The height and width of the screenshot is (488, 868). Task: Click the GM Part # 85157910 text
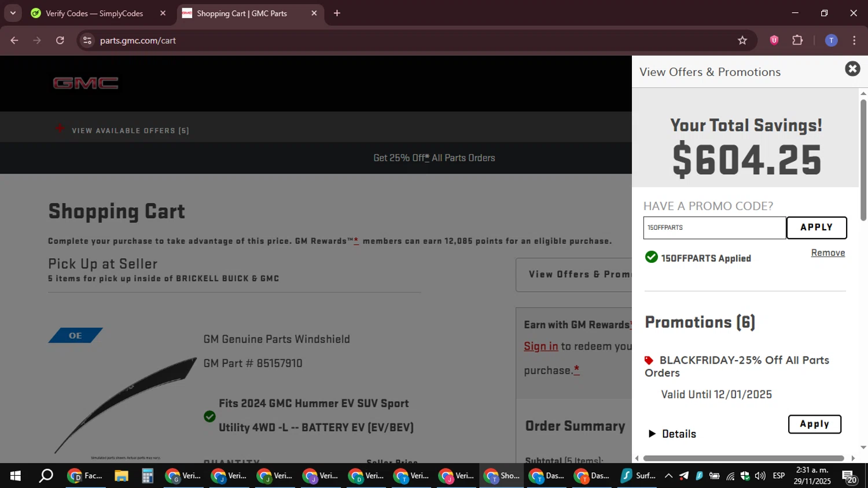[x=253, y=364]
